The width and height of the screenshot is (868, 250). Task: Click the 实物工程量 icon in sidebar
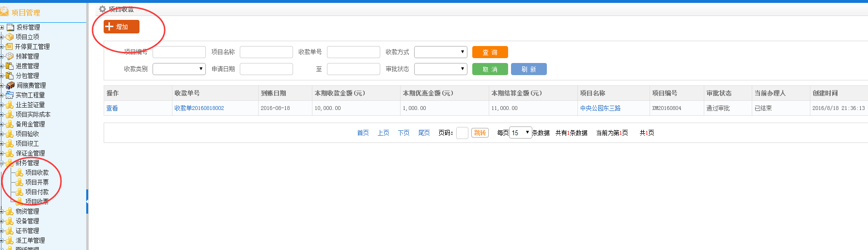tap(10, 95)
